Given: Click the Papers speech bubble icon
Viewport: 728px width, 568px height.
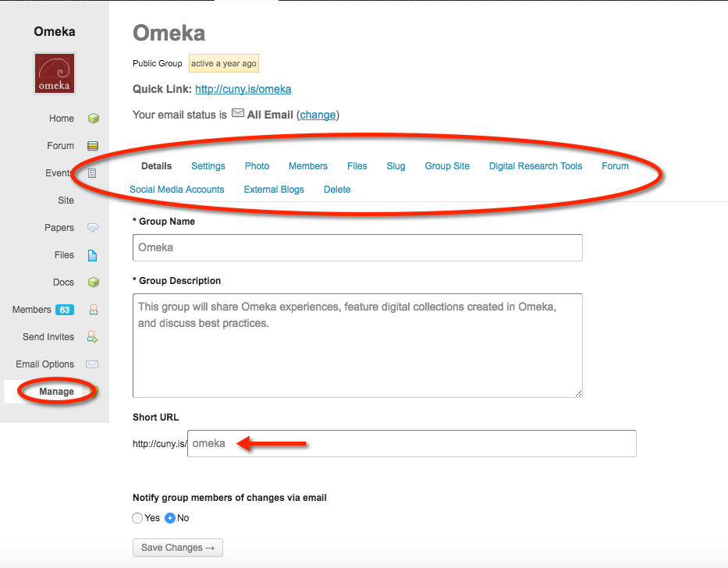Looking at the screenshot, I should click(x=93, y=228).
